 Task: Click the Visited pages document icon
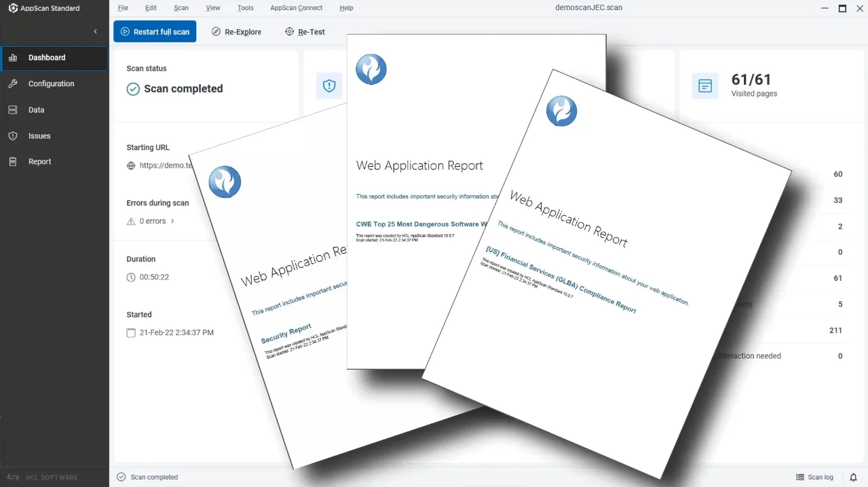click(704, 85)
